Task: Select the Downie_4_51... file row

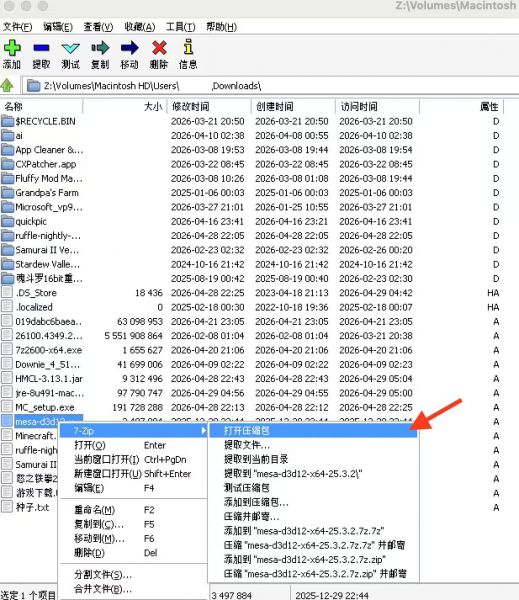Action: (252, 364)
